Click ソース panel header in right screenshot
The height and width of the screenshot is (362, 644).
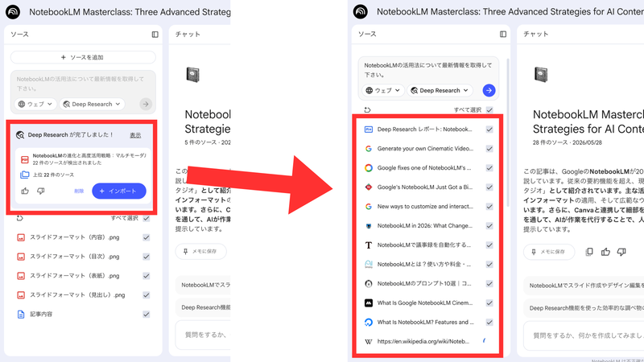coord(367,34)
